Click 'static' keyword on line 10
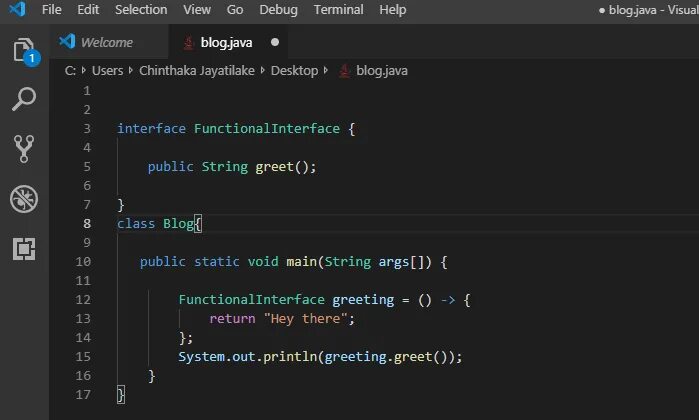 coord(217,261)
